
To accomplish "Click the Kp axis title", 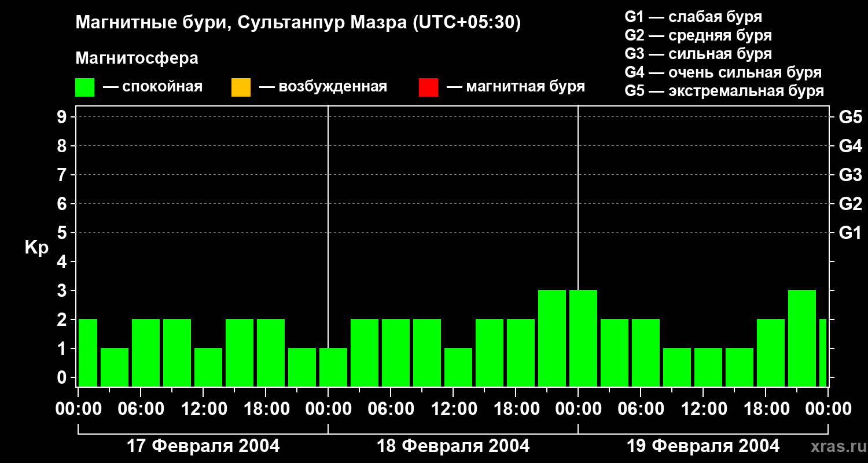I will (x=37, y=248).
